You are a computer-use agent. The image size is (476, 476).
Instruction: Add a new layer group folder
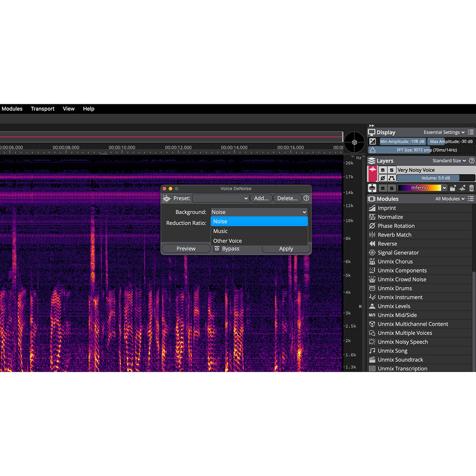453,188
